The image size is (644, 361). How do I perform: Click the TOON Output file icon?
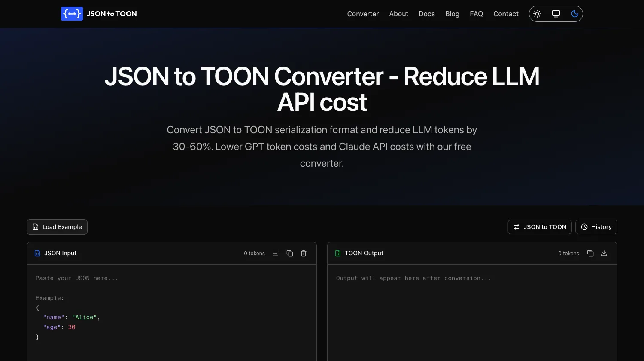pos(338,253)
